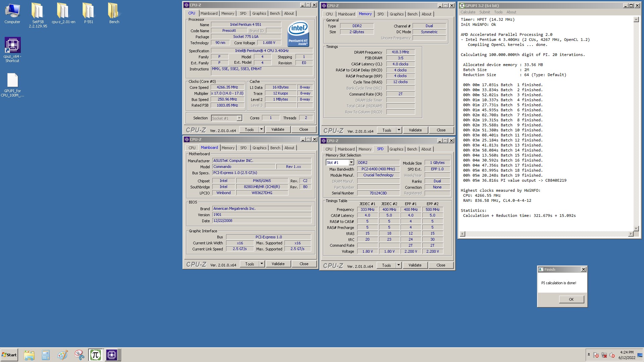Expand Tools dropdown arrow in CPU window

tap(261, 129)
